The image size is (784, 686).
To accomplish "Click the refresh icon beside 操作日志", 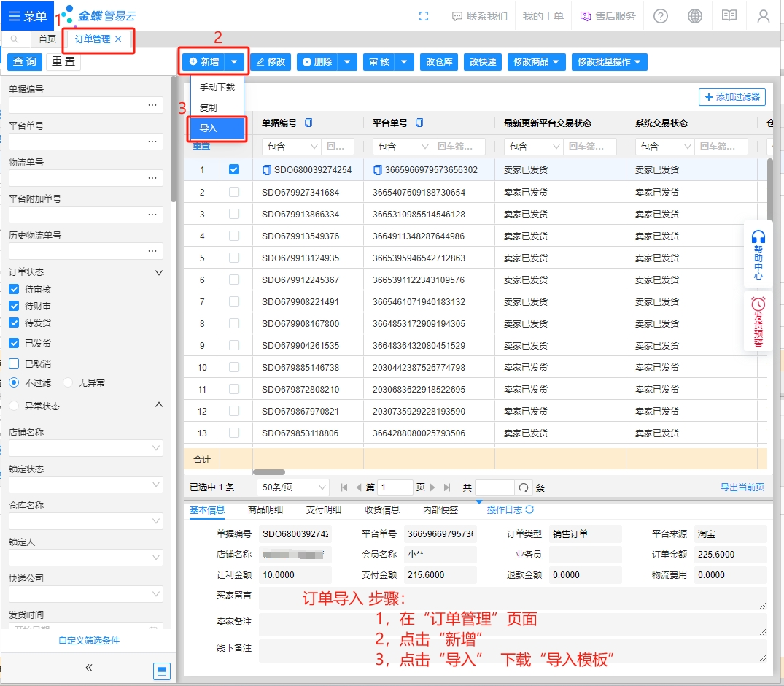I will coord(529,510).
